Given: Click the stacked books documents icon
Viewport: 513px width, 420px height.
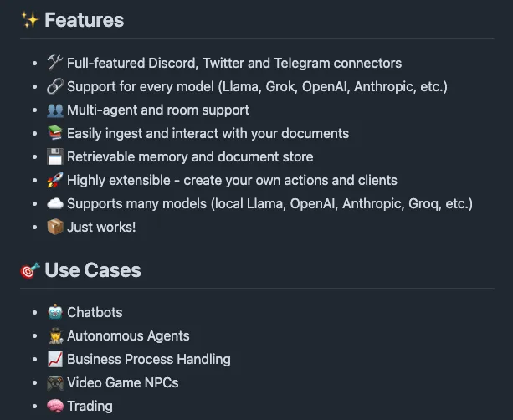Looking at the screenshot, I should (55, 133).
